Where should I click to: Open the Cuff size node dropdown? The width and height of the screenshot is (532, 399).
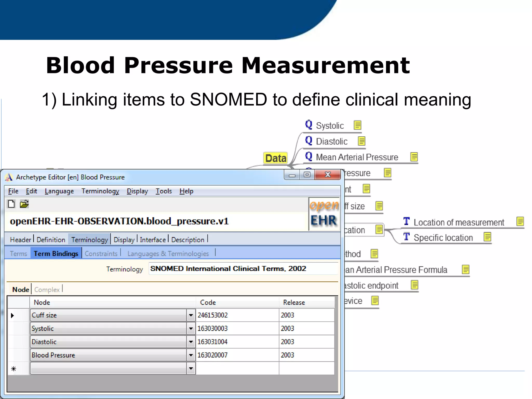(x=191, y=315)
